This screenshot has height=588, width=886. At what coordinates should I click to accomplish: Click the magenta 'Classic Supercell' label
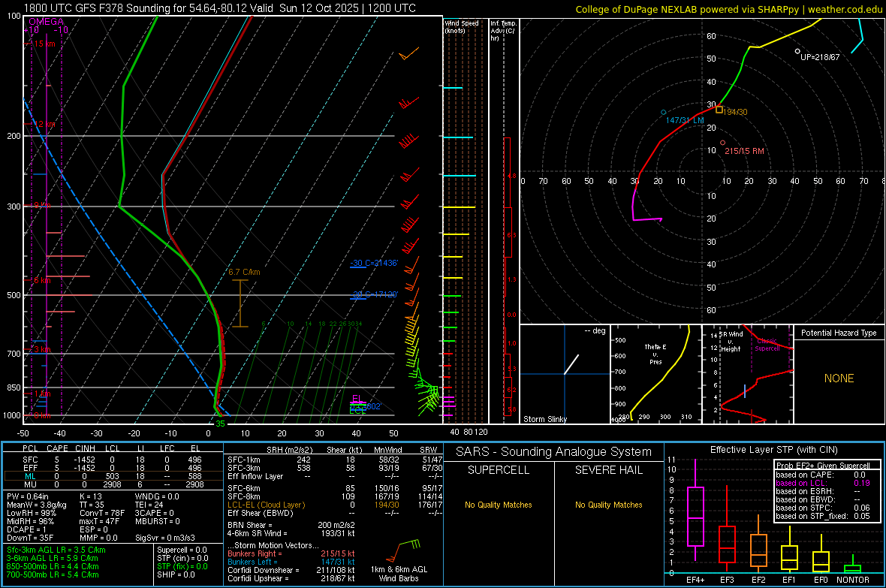(x=767, y=345)
